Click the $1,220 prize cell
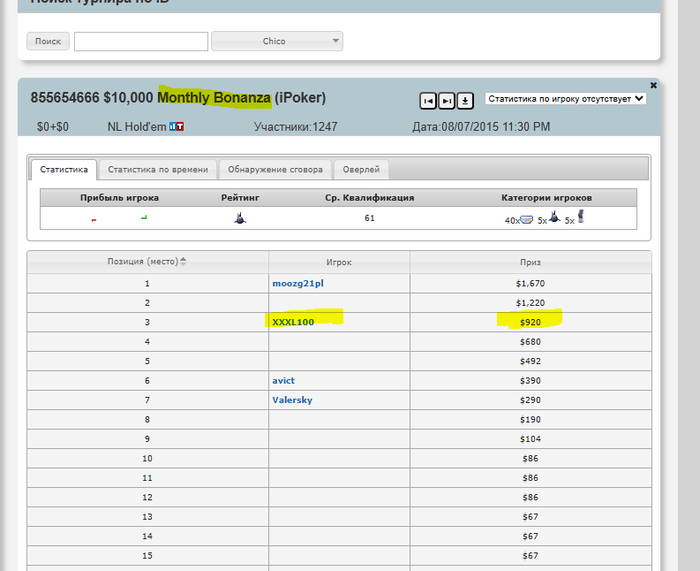Screen dimensions: 700x571 [x=530, y=303]
